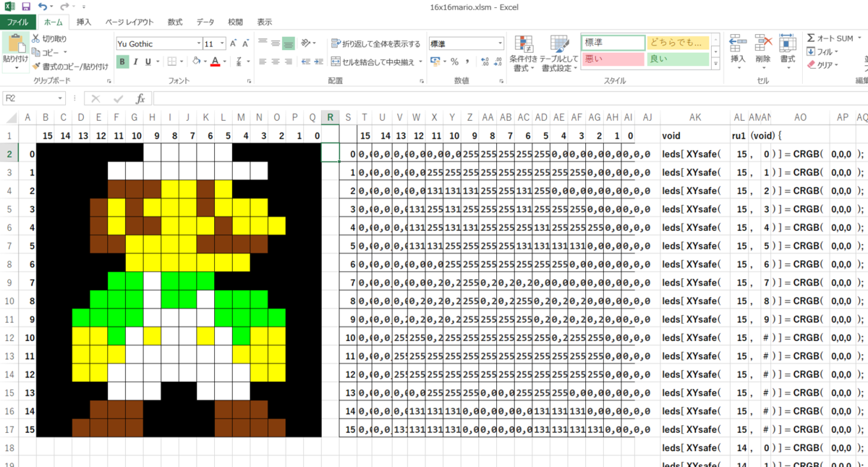
Task: Apply yellow fill color bucket
Action: (197, 62)
